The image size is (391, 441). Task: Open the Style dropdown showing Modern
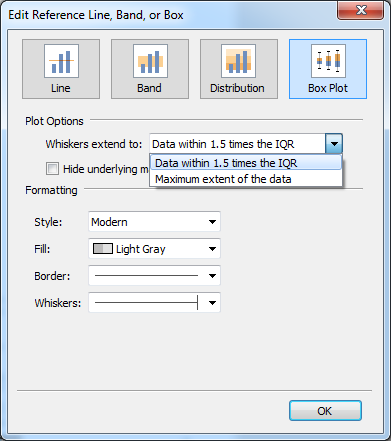pyautogui.click(x=154, y=222)
